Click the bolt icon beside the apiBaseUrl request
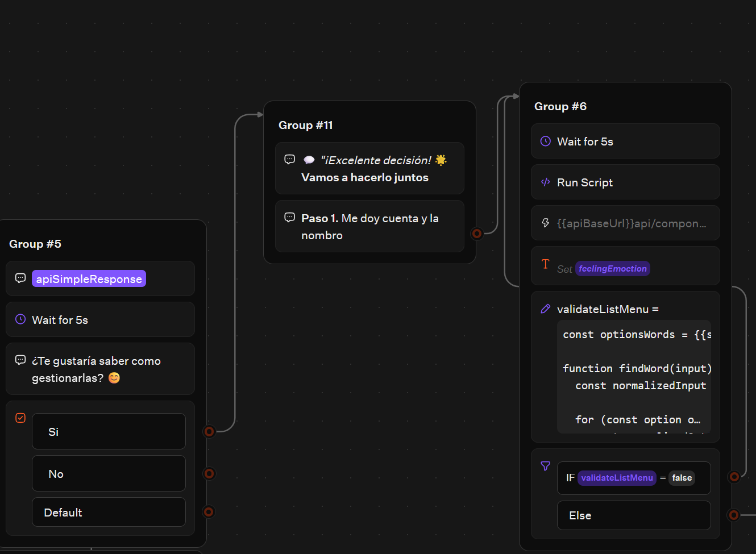 546,223
